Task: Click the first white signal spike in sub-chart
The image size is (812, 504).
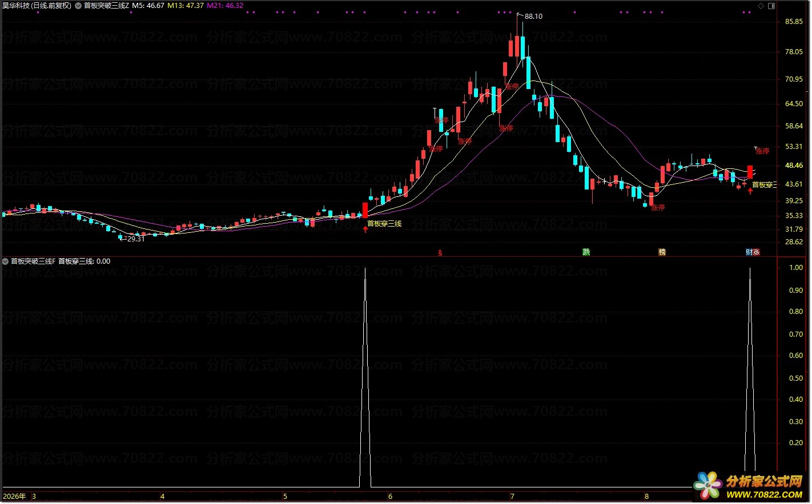Action: (x=365, y=377)
